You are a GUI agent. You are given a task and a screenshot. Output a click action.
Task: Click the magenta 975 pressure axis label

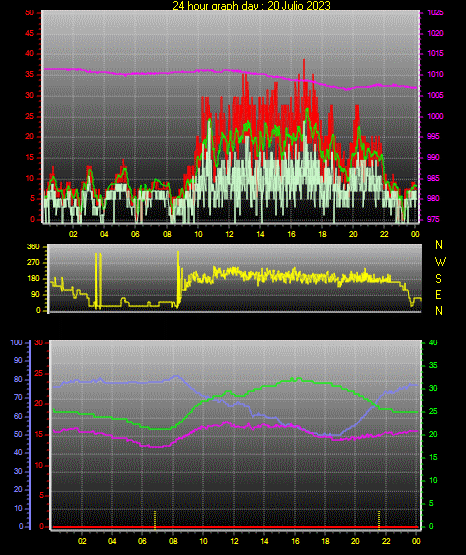433,219
